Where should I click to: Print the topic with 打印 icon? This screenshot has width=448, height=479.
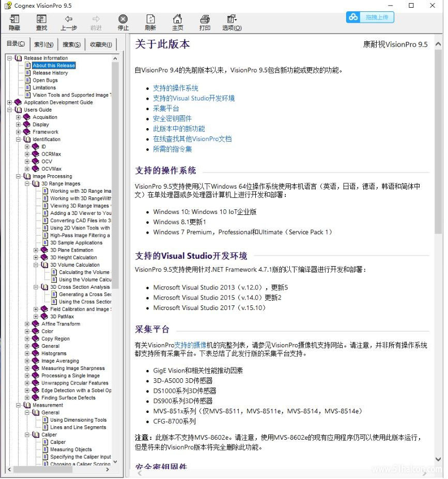pyautogui.click(x=205, y=19)
